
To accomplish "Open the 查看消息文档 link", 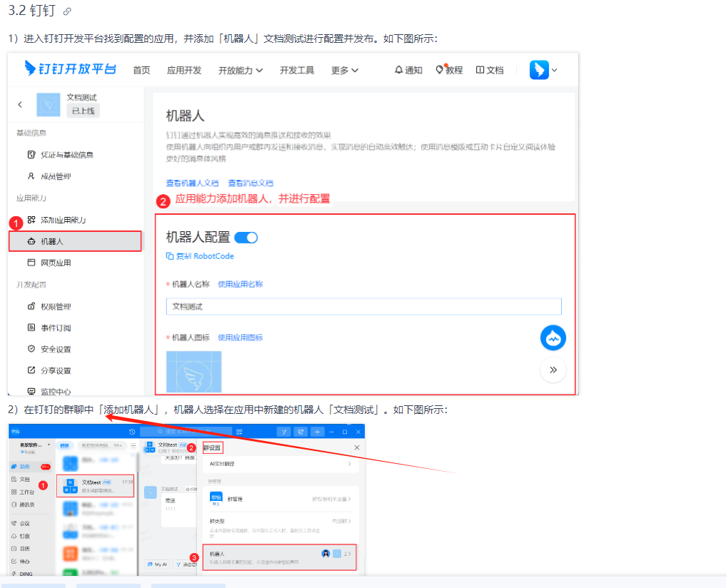I will [x=251, y=183].
